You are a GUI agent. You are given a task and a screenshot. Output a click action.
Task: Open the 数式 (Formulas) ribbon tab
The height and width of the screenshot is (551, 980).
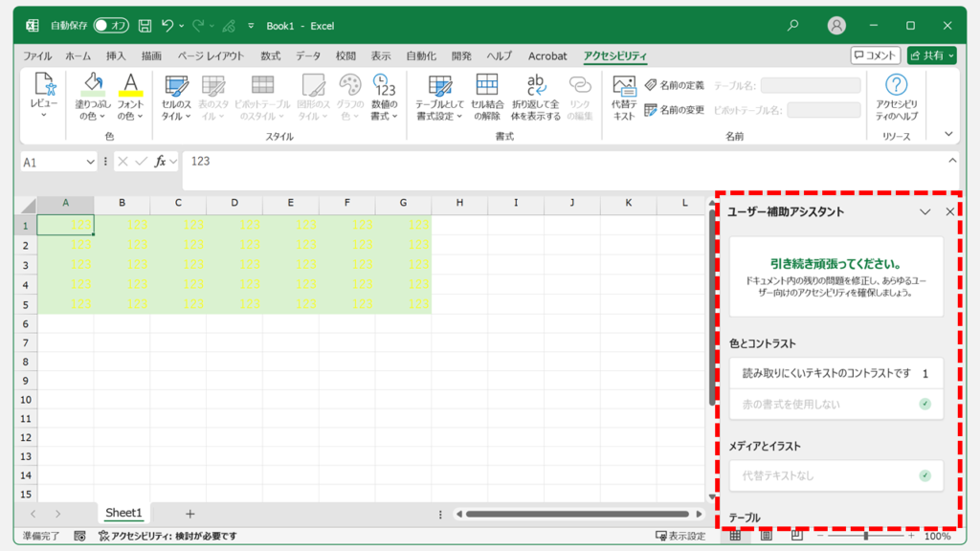click(x=271, y=56)
